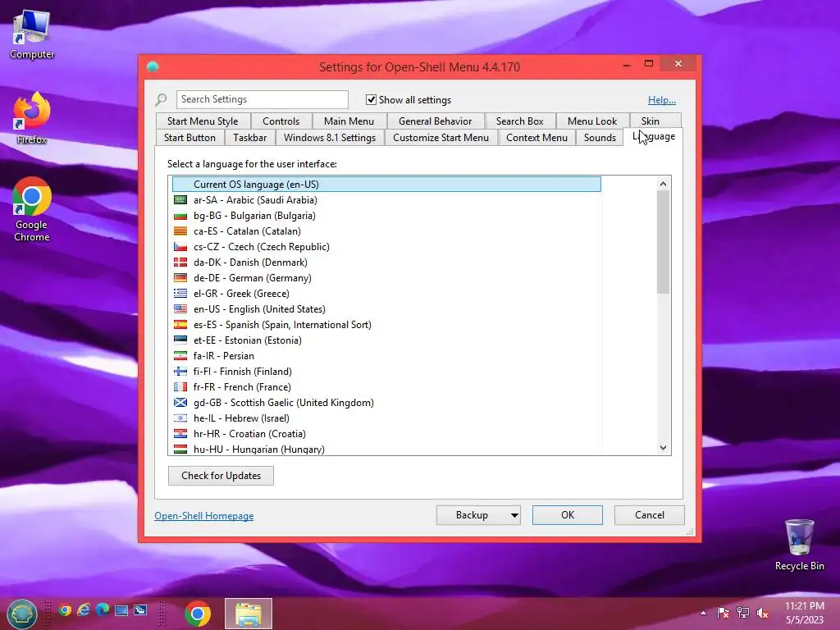Open the Help link
This screenshot has width=840, height=630.
pyautogui.click(x=662, y=99)
